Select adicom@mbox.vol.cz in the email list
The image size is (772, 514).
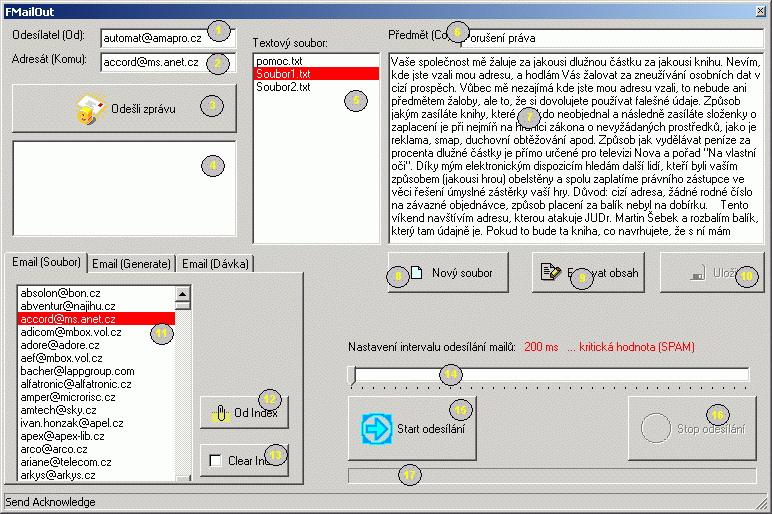(96, 332)
